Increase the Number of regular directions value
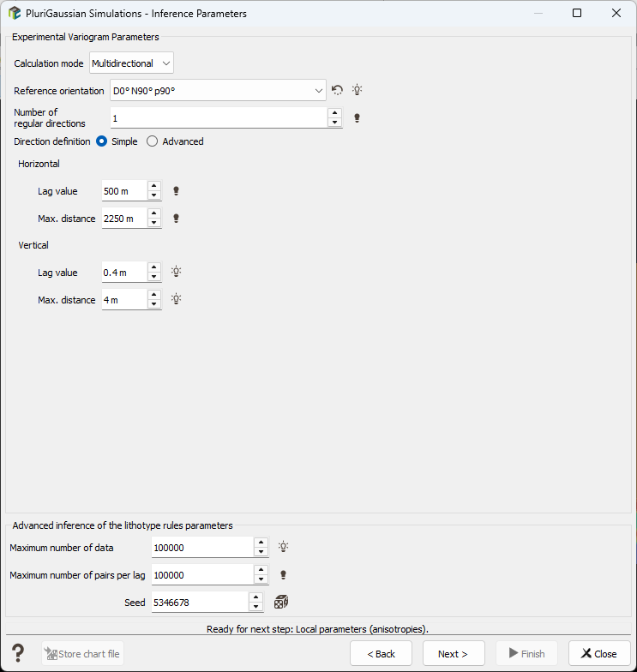This screenshot has width=637, height=672. point(334,113)
